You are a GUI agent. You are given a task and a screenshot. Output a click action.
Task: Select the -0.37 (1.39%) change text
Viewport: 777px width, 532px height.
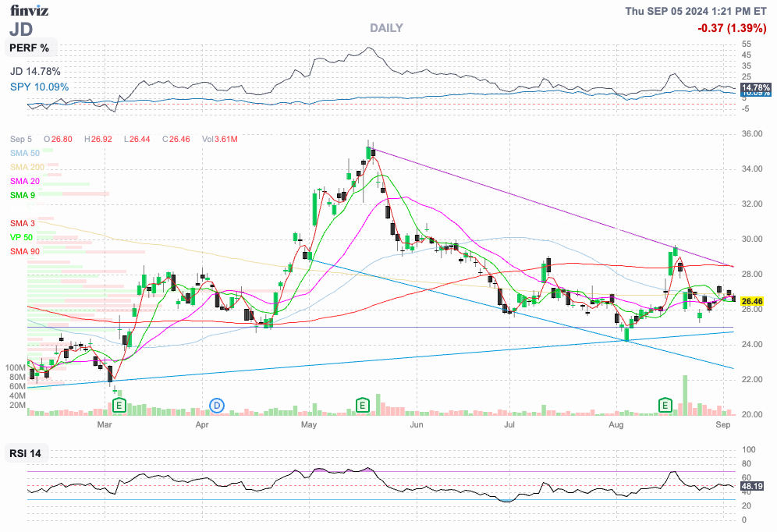pyautogui.click(x=732, y=28)
